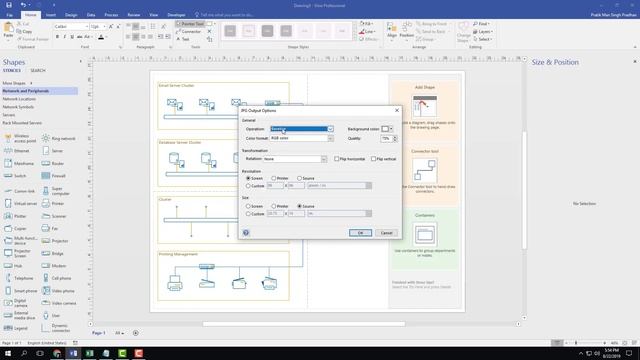Select the Printer radio button under Resolution

[x=273, y=178]
